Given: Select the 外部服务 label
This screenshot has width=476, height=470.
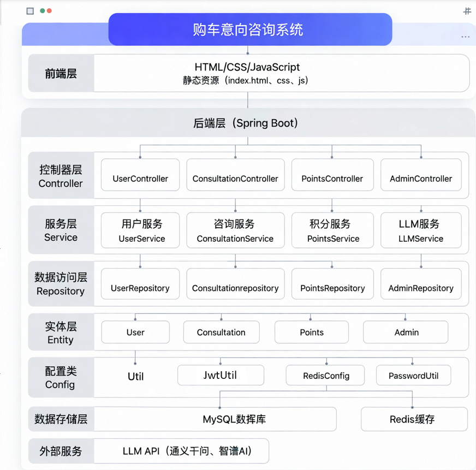Looking at the screenshot, I should (61, 451).
